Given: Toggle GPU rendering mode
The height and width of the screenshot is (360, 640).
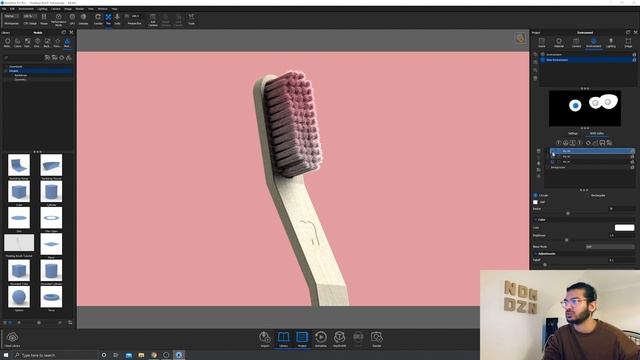Looking at the screenshot, I should click(72, 19).
